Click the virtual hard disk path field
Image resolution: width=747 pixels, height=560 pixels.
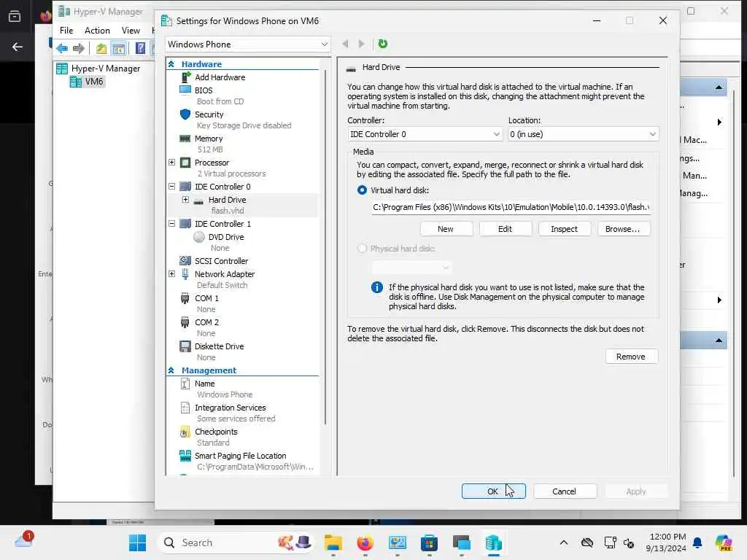(511, 207)
